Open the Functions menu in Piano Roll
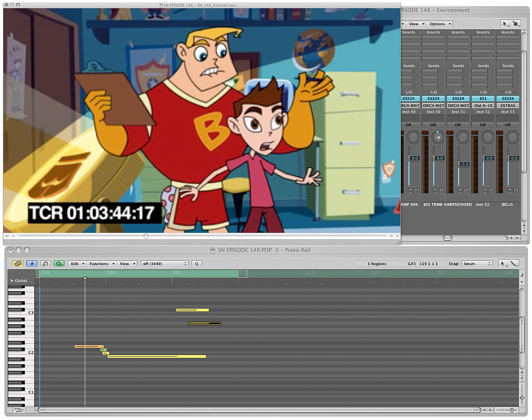 (102, 263)
